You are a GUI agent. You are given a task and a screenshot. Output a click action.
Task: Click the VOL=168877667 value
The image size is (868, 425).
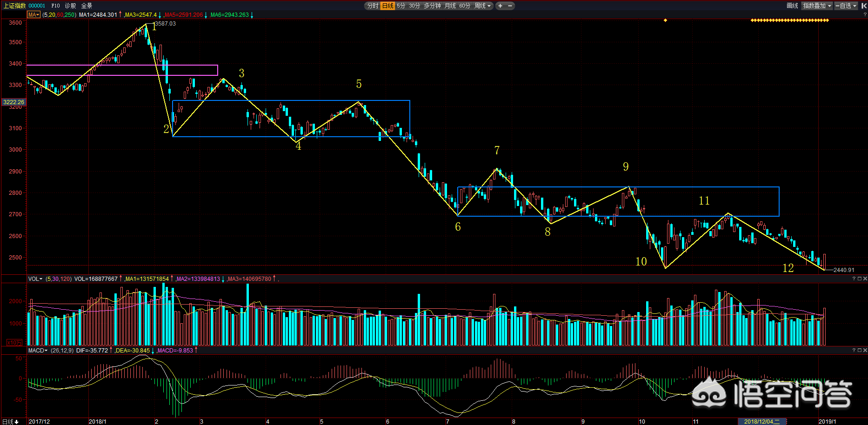coord(96,279)
